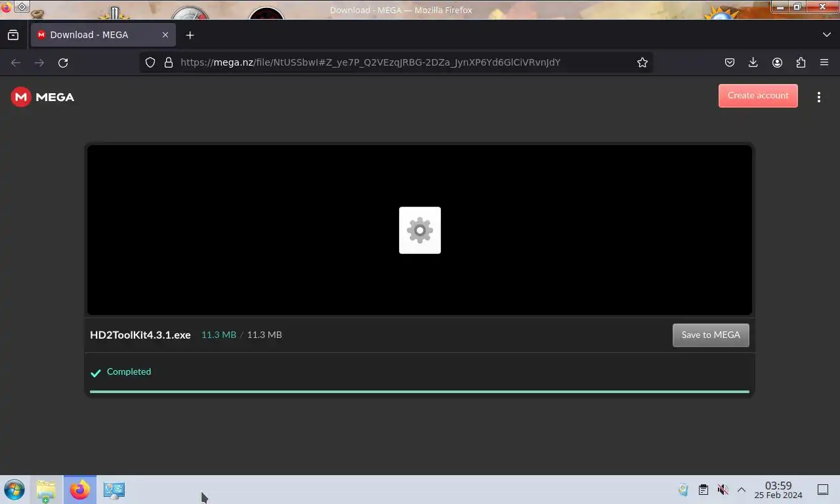840x504 pixels.
Task: Reload the page in Firefox
Action: [x=63, y=62]
